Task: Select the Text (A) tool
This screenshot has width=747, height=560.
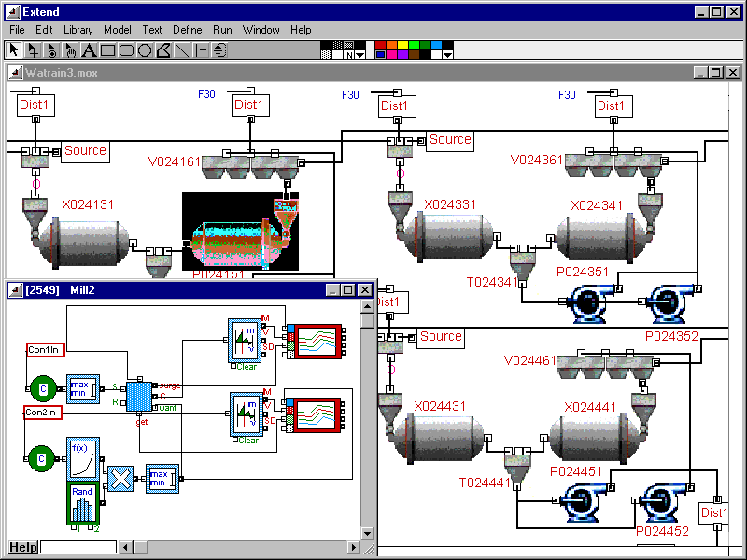Action: (89, 50)
